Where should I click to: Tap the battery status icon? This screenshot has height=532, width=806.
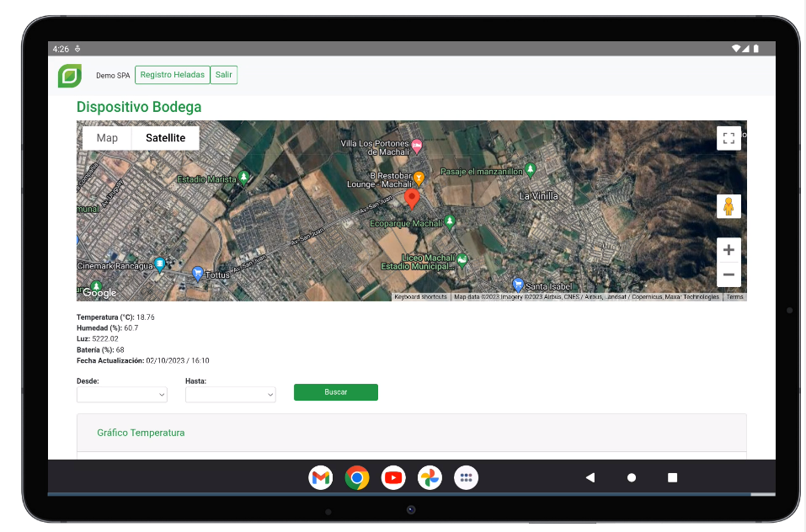click(756, 49)
